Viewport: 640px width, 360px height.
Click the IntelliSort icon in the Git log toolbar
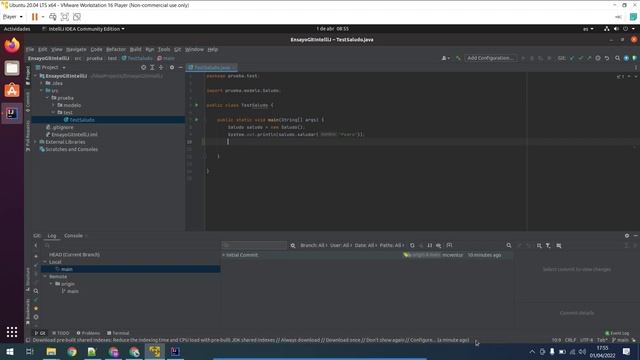click(430, 245)
